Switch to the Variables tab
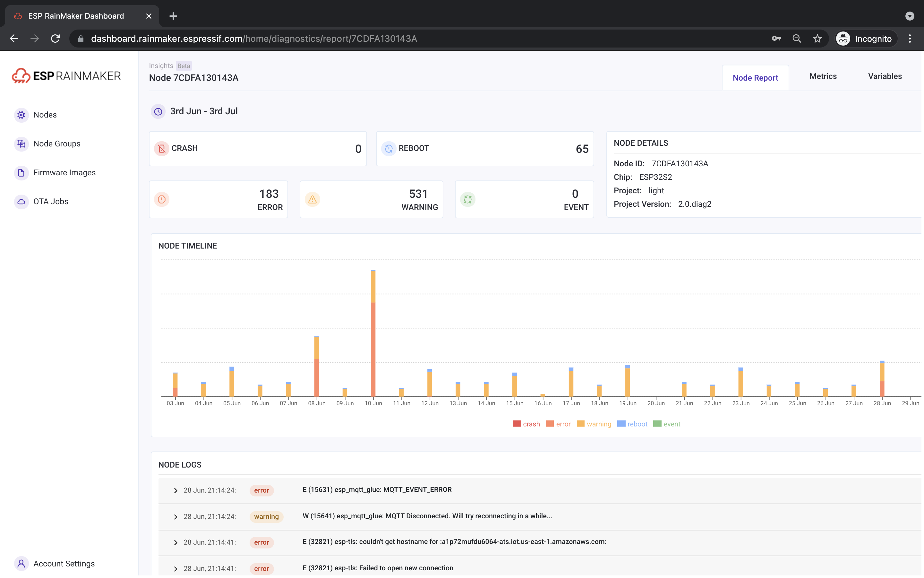Viewport: 924px width, 578px height. click(x=885, y=76)
